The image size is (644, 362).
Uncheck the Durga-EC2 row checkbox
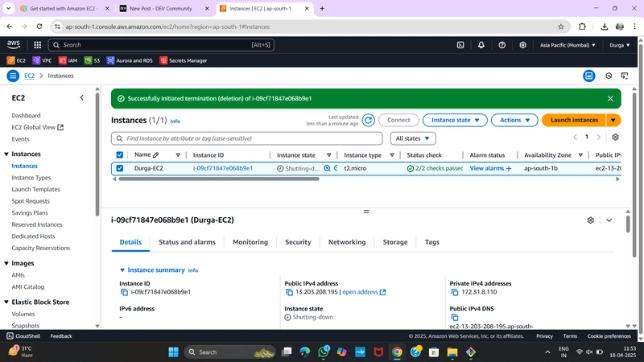coord(119,168)
